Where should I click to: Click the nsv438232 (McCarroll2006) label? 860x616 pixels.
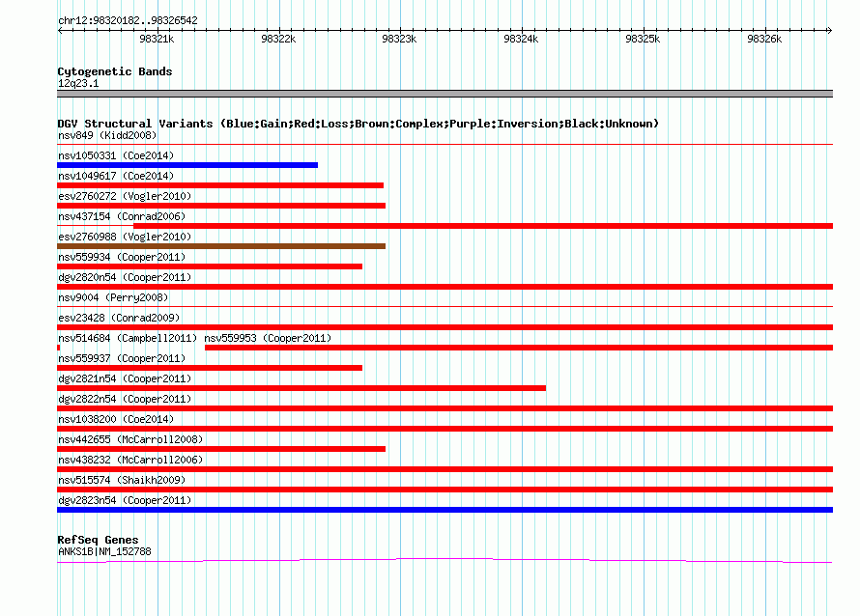pos(130,460)
